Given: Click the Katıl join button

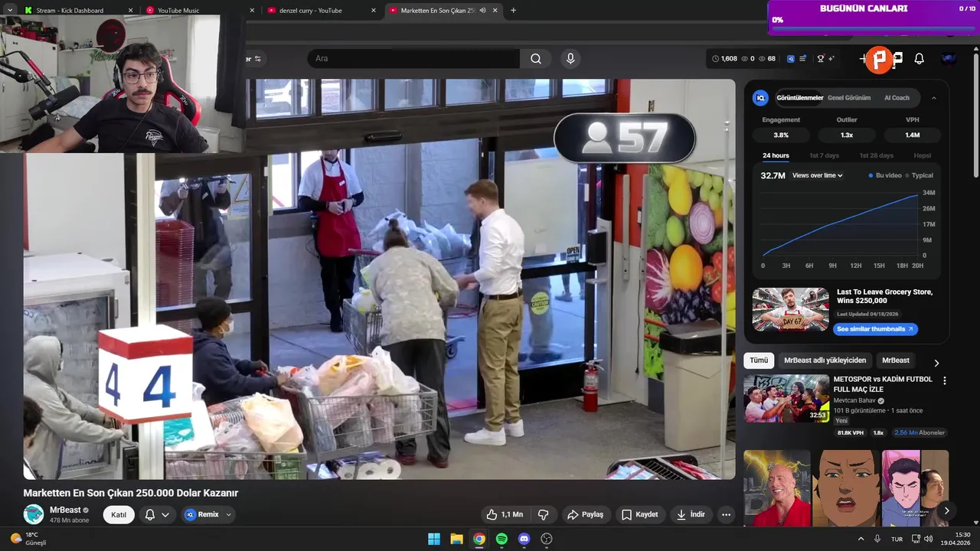Looking at the screenshot, I should click(119, 515).
